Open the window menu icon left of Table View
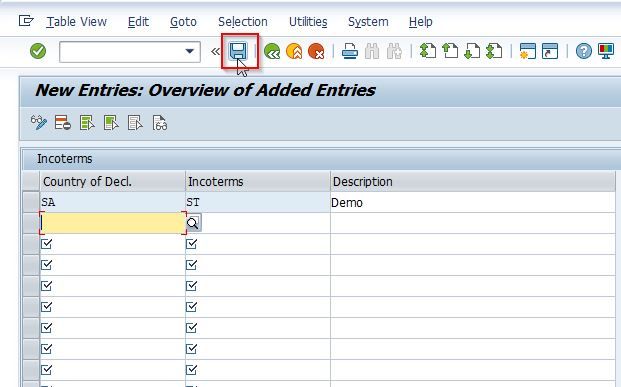 [26, 21]
